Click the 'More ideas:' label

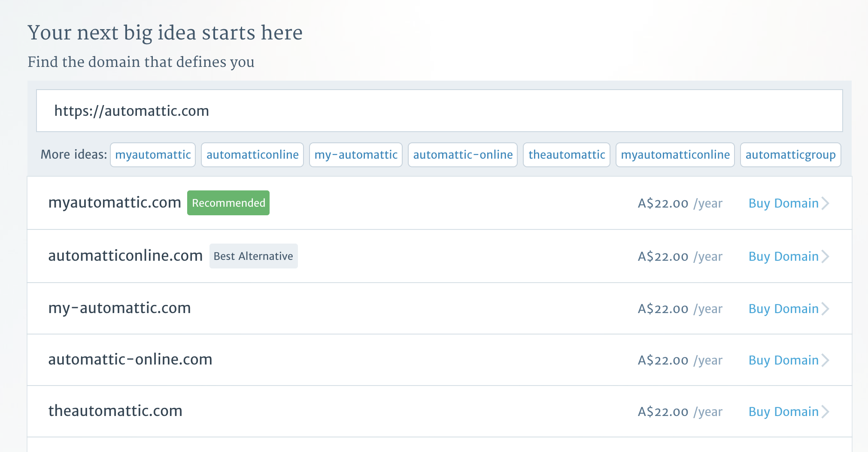click(74, 154)
